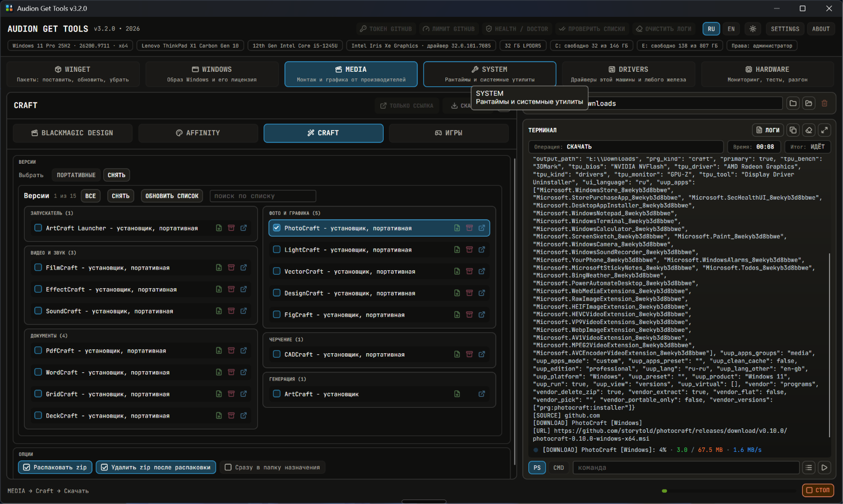
Task: Click the СТОП button to stop download
Action: pyautogui.click(x=818, y=490)
